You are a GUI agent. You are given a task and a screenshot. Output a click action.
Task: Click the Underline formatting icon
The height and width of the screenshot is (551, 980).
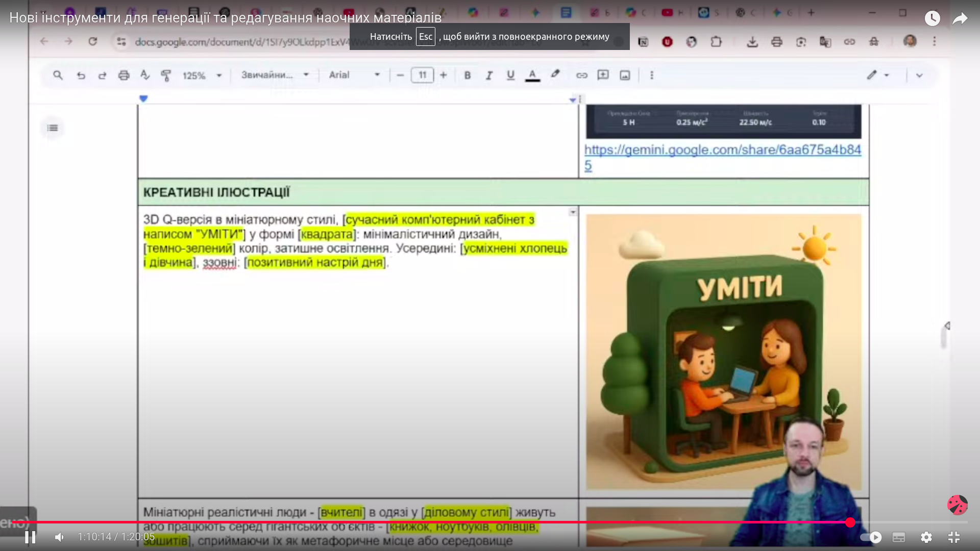510,76
